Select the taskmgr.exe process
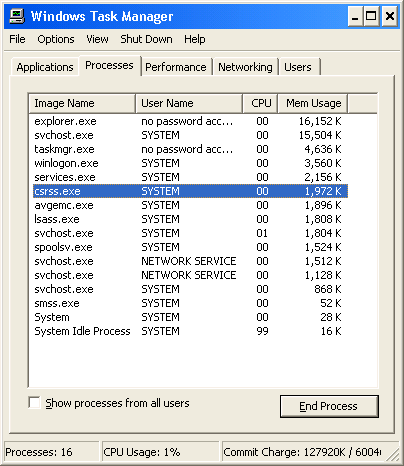The width and height of the screenshot is (404, 466). click(190, 149)
